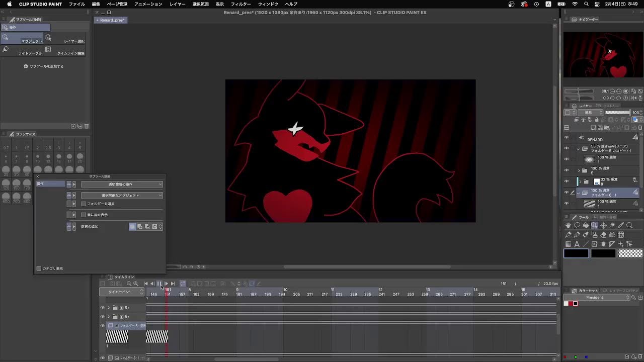
Task: Select the Frame border tool
Action: tap(594, 244)
